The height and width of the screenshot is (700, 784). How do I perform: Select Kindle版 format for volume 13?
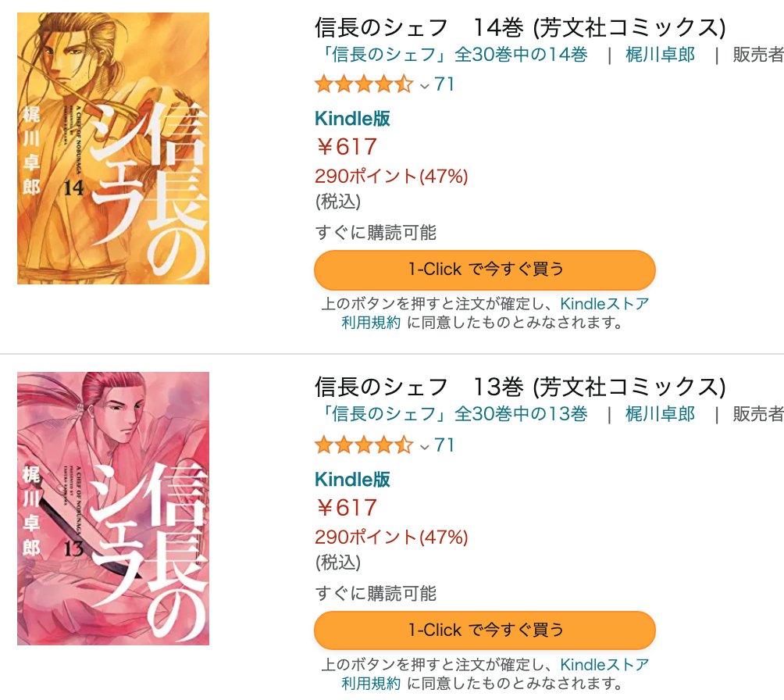coord(352,480)
